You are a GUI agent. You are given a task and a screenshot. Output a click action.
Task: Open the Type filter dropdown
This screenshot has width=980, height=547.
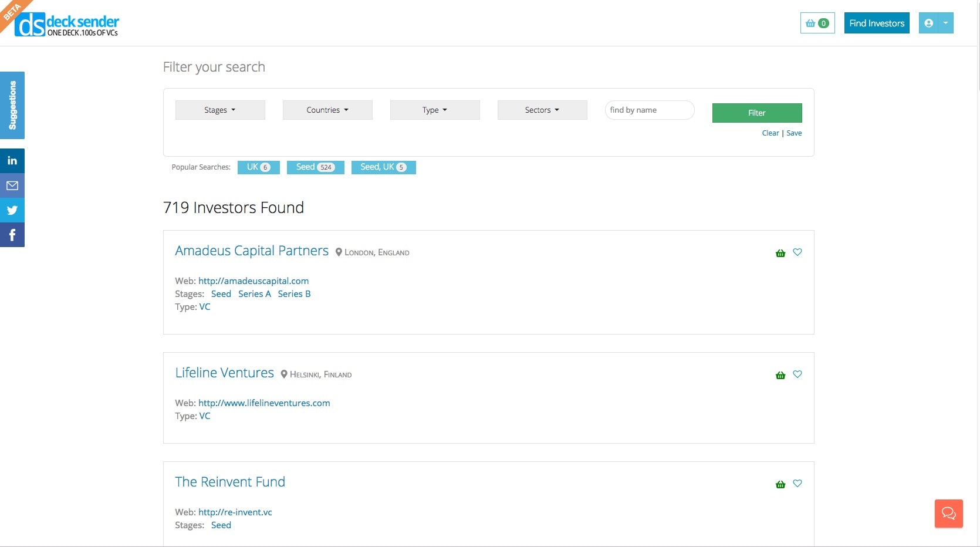(x=435, y=110)
